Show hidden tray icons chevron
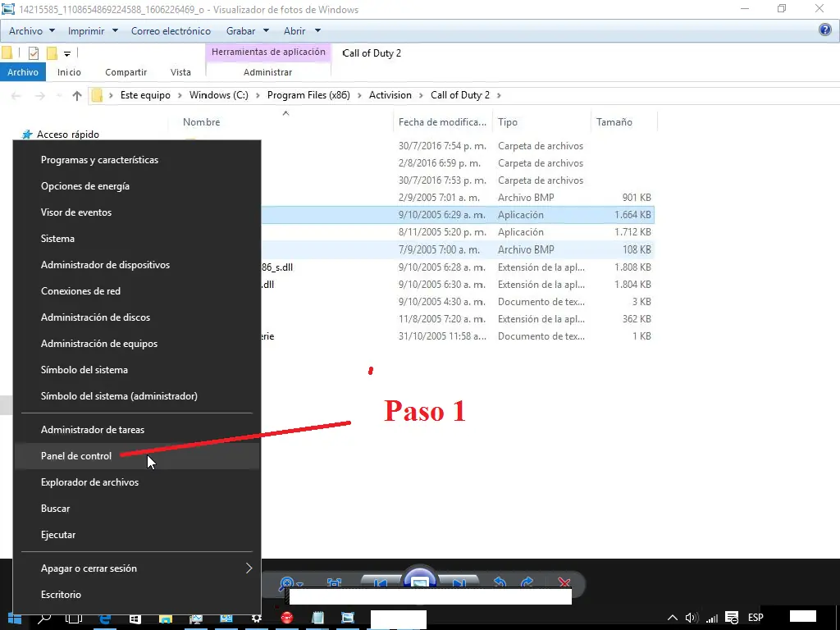The image size is (840, 630). (672, 619)
